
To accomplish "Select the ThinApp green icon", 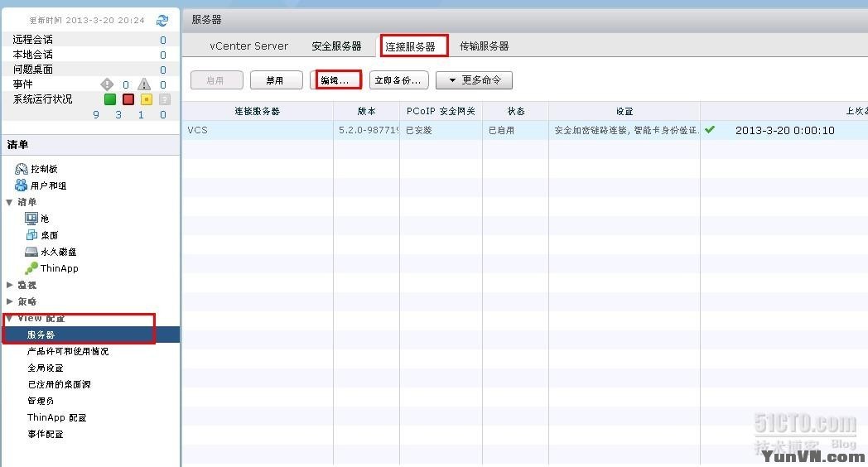I will (x=31, y=268).
